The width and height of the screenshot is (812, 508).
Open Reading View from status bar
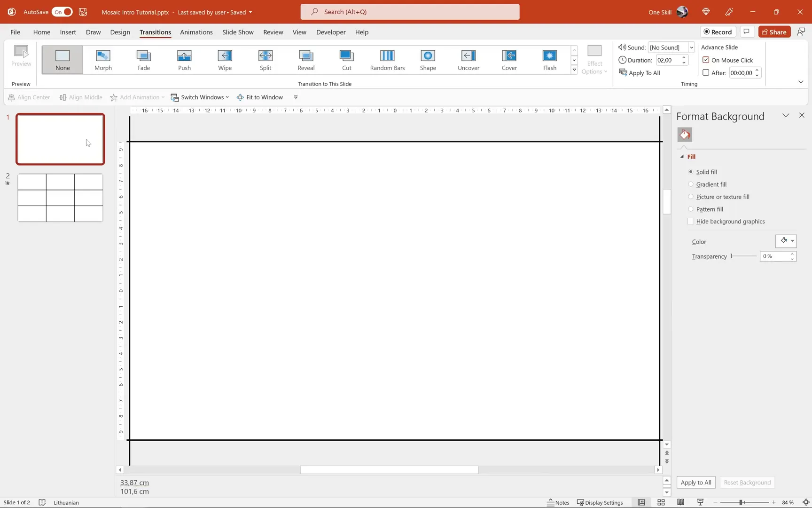(x=680, y=502)
